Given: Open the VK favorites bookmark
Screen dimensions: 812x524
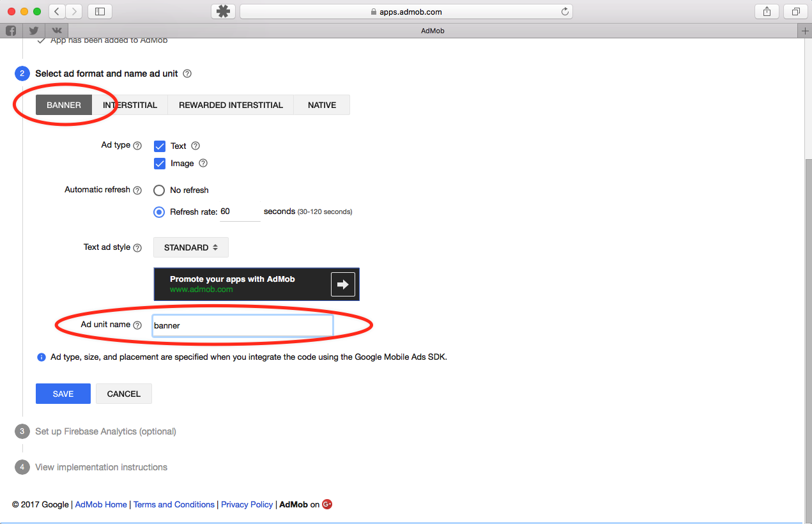Looking at the screenshot, I should tap(57, 31).
